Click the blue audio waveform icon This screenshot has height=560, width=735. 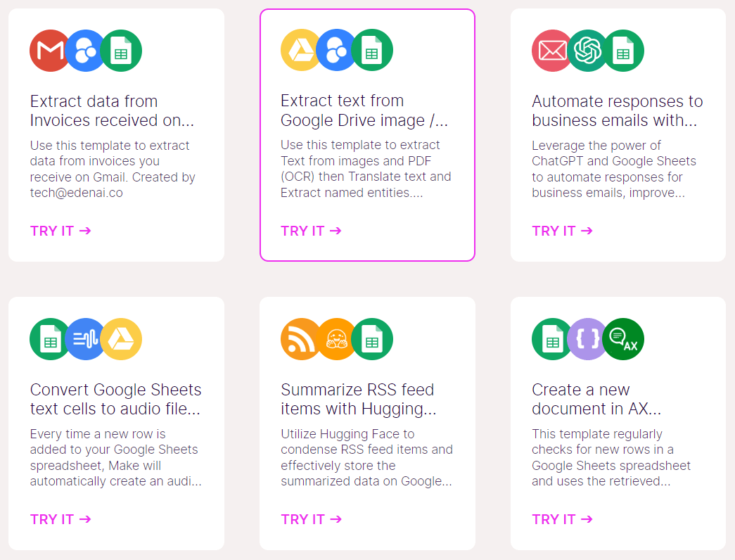pos(86,339)
